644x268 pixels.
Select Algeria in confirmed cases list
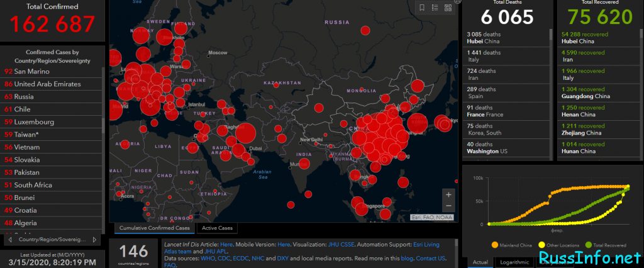click(50, 223)
